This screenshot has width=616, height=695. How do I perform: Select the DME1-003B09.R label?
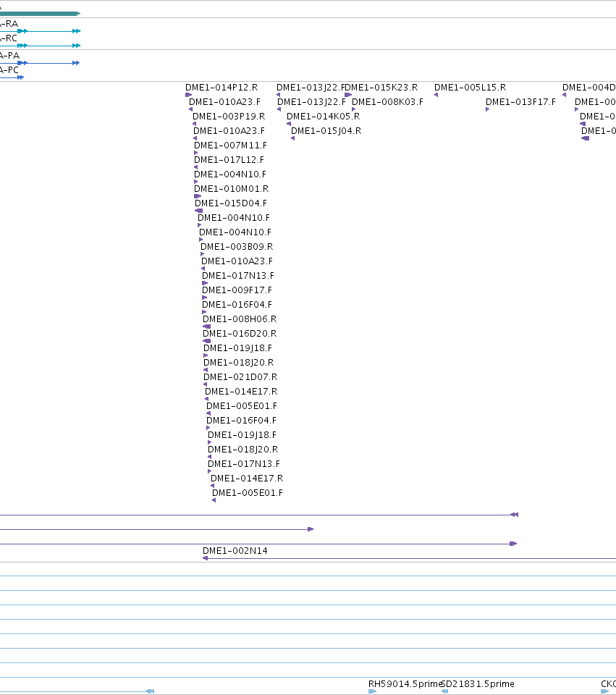(x=237, y=246)
